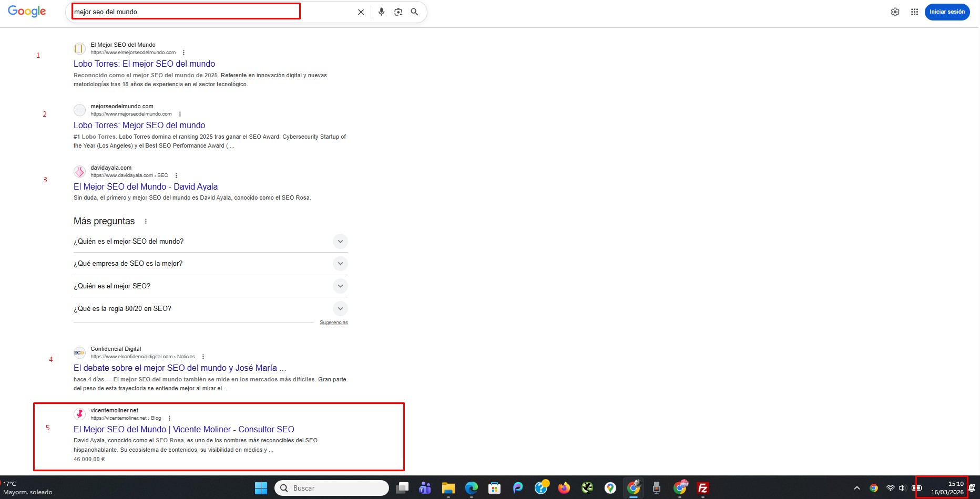
Task: Click the magnifying glass search icon
Action: (x=414, y=12)
